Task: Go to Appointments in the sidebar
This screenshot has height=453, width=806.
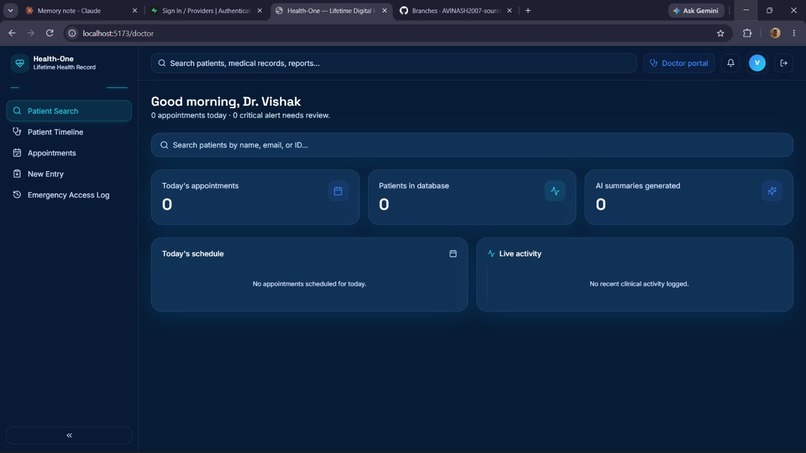Action: [69, 153]
